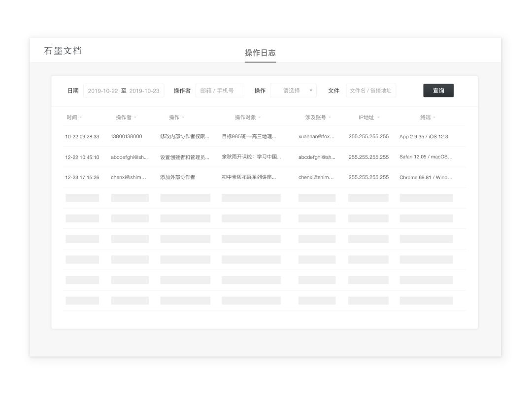Click the 12-23 17:15:26 time cell

click(x=82, y=177)
